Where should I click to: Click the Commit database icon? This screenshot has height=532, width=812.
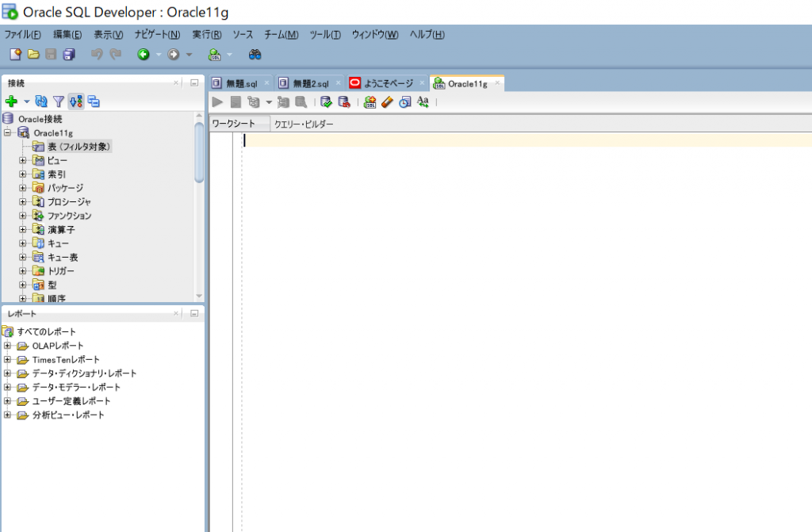(326, 102)
